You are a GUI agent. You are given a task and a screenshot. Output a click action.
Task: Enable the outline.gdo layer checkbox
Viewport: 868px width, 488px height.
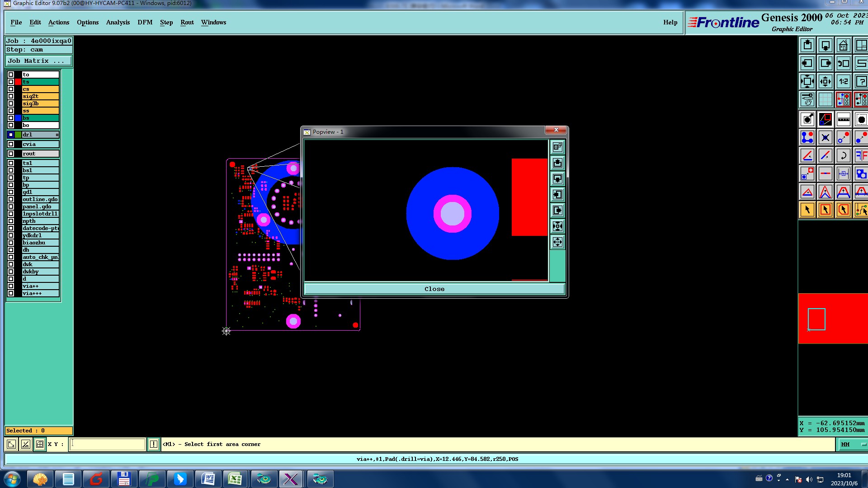coord(11,199)
